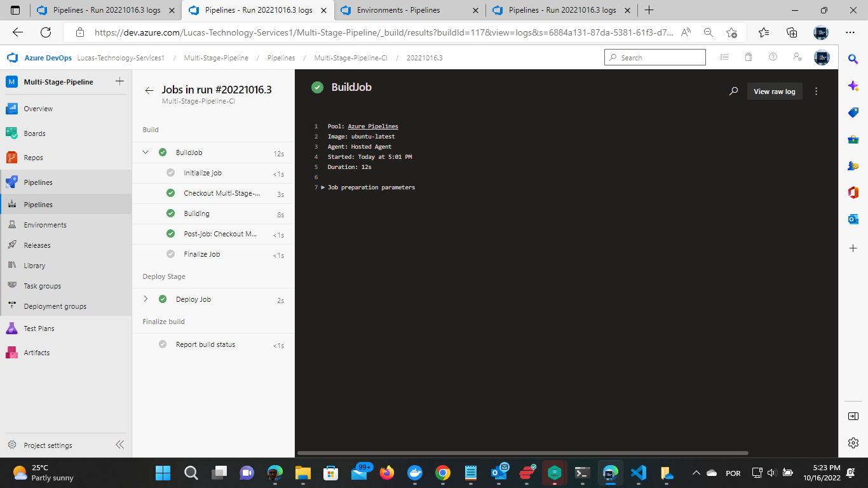Image resolution: width=868 pixels, height=488 pixels.
Task: Expand Job preparation parameters in the log
Action: [323, 187]
